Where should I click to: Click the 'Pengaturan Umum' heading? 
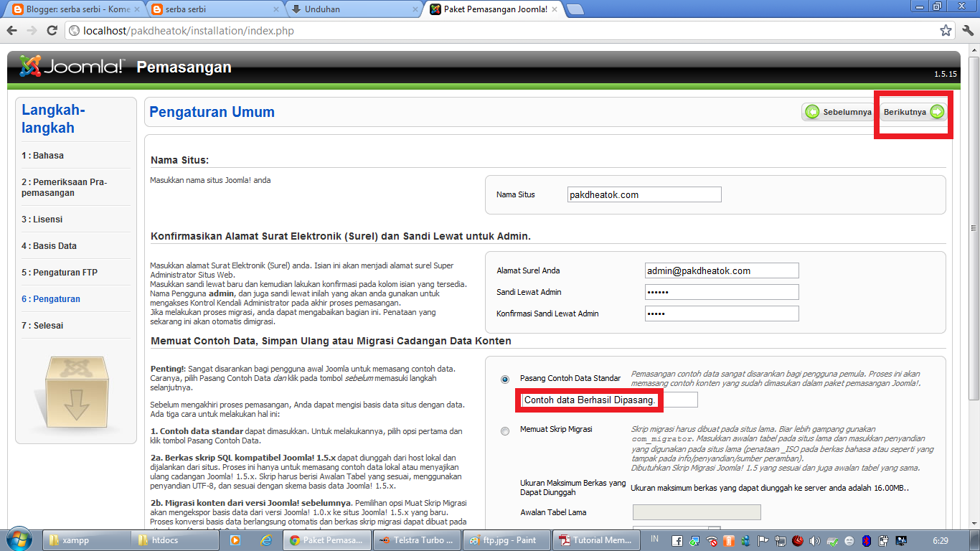click(x=212, y=112)
